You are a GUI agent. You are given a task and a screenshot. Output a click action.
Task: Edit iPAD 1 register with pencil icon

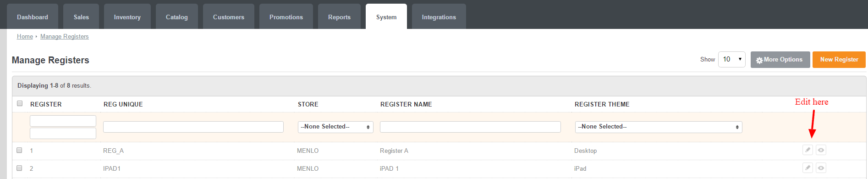pos(808,168)
